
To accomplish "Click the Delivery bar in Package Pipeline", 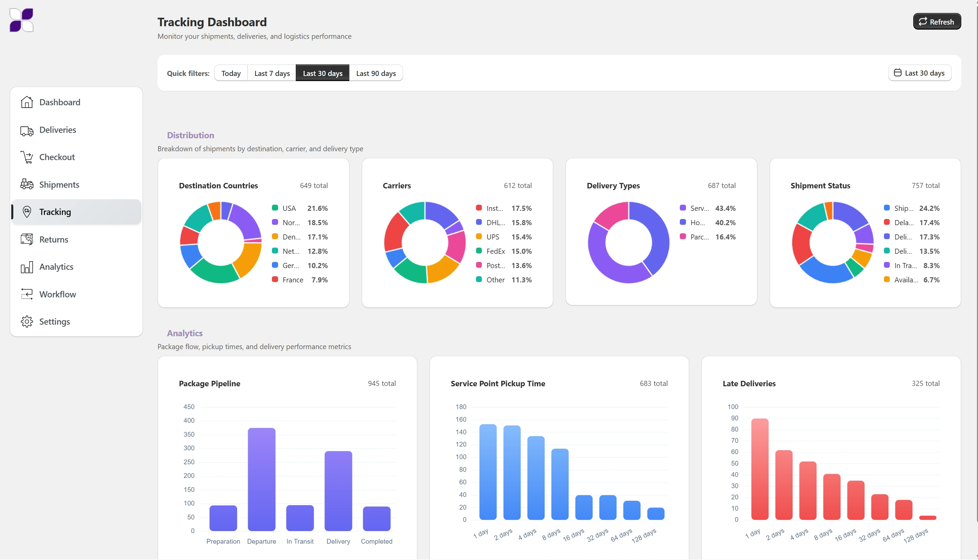I will [x=338, y=491].
